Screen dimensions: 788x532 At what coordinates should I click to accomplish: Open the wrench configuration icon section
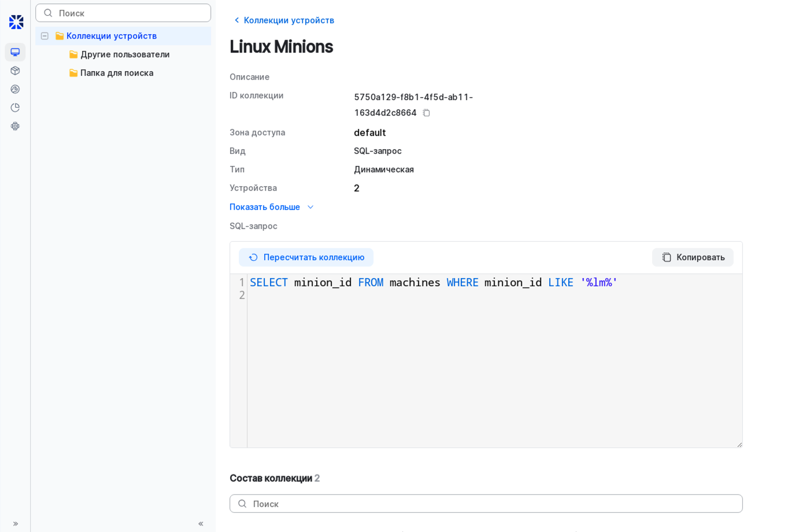[x=15, y=89]
